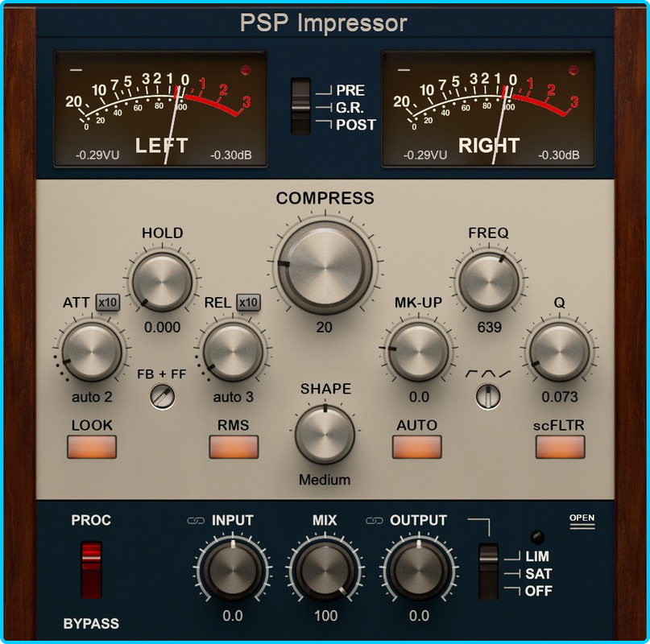The width and height of the screenshot is (650, 644).
Task: Click the LIM/SAT/OFF output mode switch
Action: (x=488, y=572)
